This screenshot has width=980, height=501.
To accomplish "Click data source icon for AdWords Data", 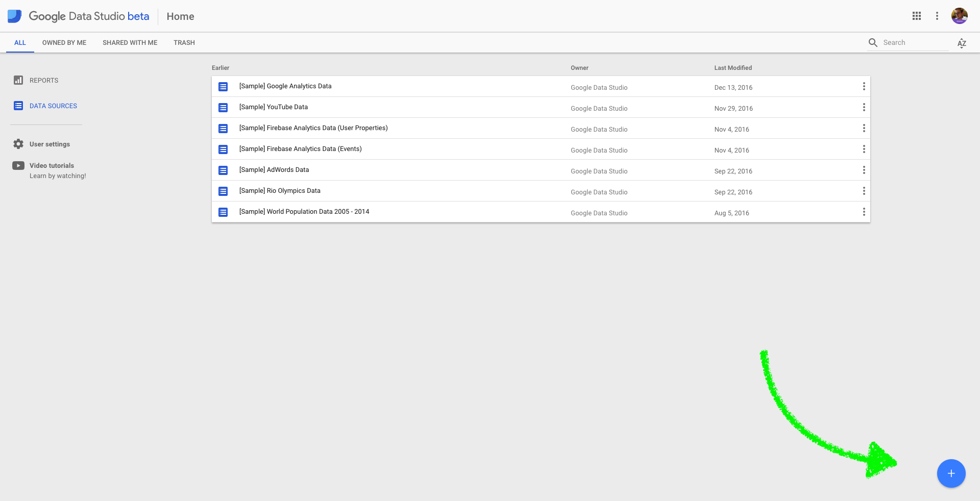I will 223,170.
